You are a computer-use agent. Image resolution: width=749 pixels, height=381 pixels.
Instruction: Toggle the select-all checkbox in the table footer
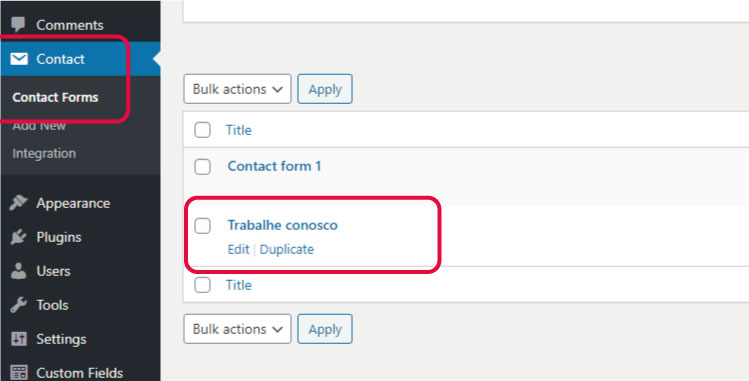point(203,285)
